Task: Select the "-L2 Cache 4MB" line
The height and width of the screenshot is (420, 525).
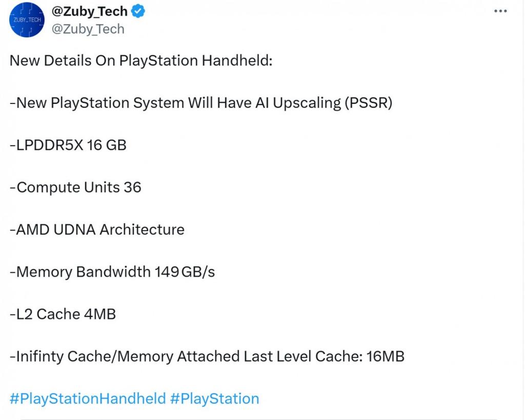Action: [x=63, y=314]
